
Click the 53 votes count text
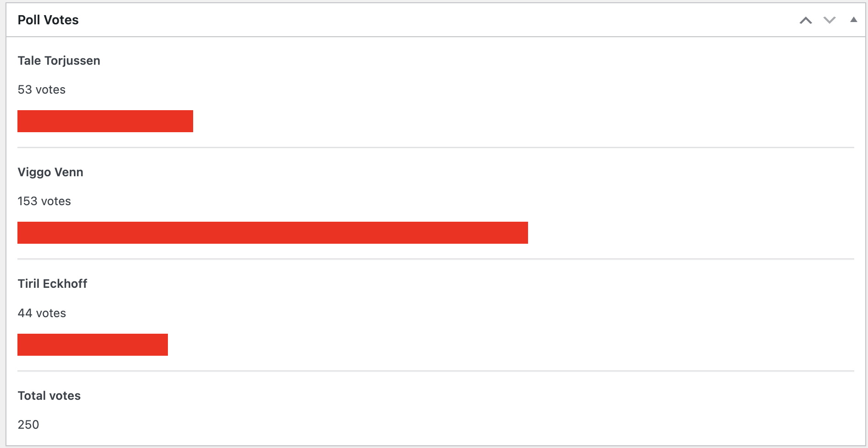42,90
